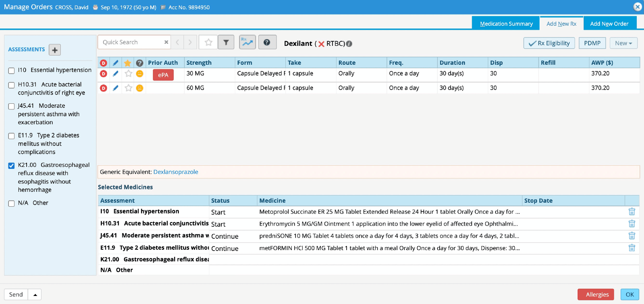Screen dimensions: 644x304
Task: Check J45.41 Moderate persistent asthma assessment
Action: [12, 107]
